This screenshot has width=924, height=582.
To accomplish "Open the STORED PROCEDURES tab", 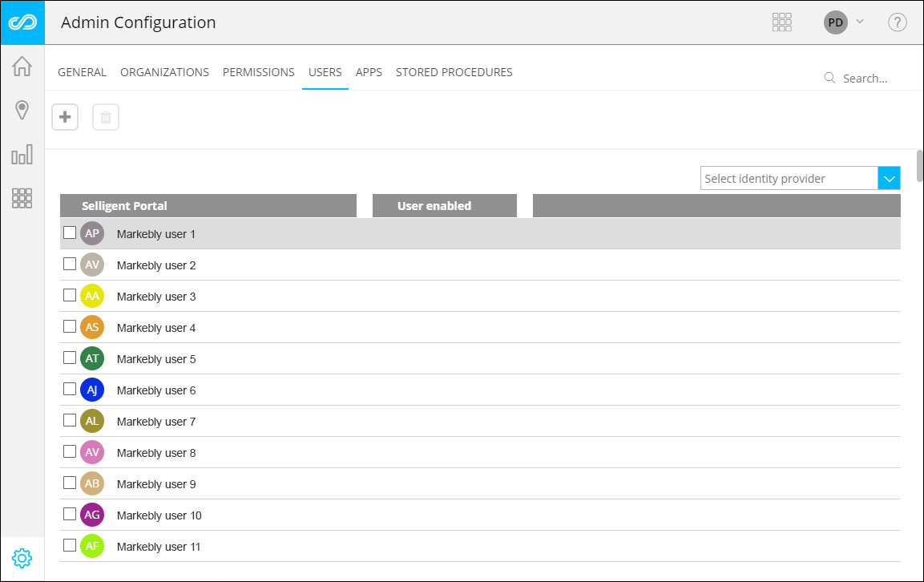I will click(454, 71).
